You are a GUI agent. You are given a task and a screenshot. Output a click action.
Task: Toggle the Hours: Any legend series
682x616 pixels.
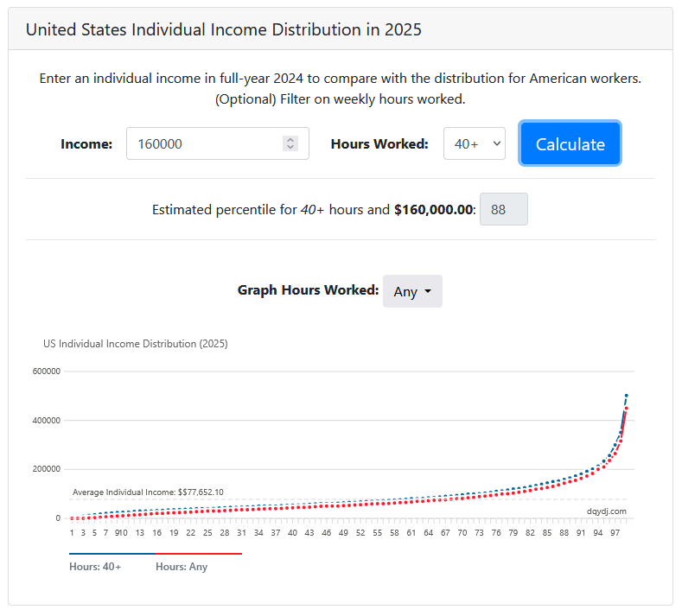[182, 567]
